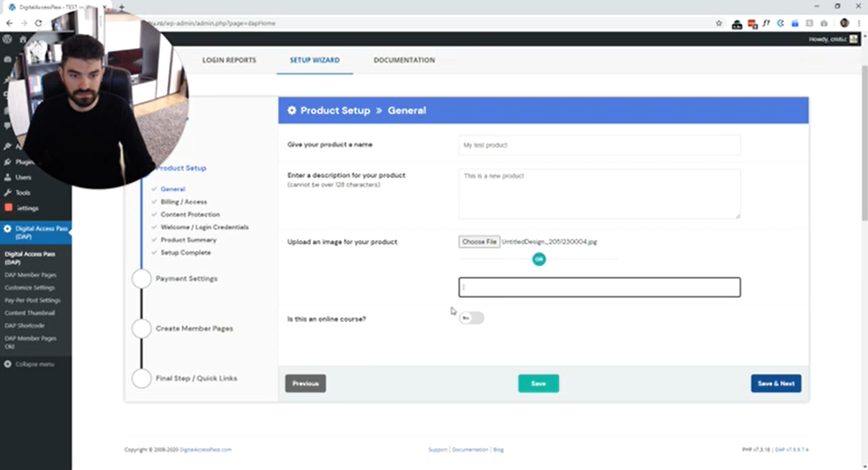This screenshot has width=868, height=470.
Task: Click the Tools wrench icon in sidebar
Action: pos(8,193)
